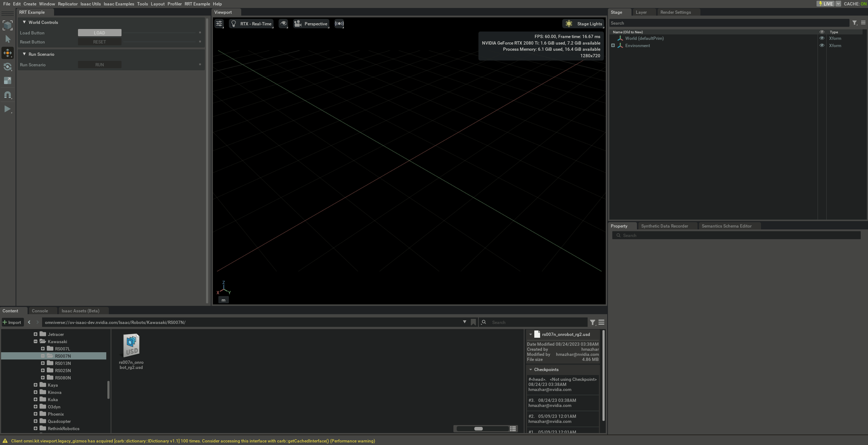Image resolution: width=868 pixels, height=445 pixels.
Task: Toggle the snap magnet icon
Action: pos(8,95)
